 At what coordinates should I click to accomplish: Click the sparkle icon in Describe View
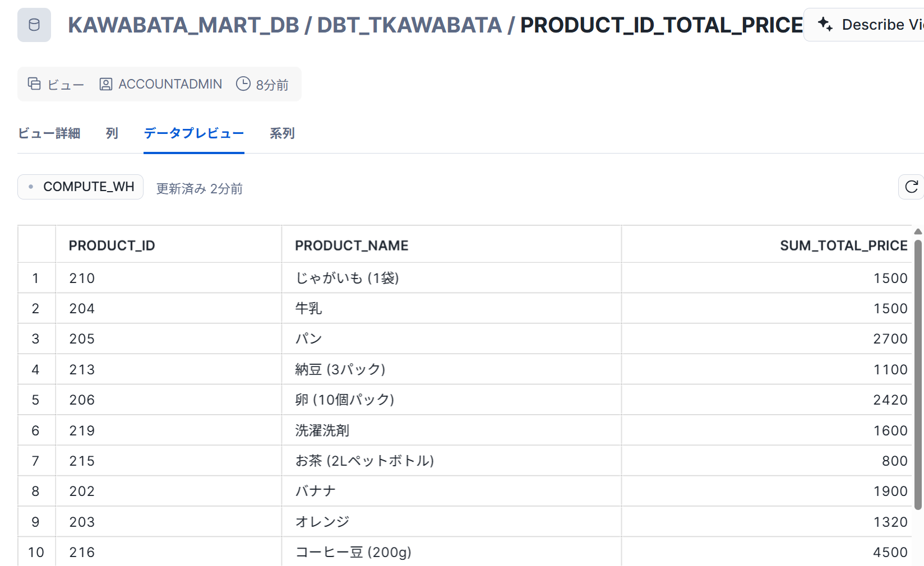click(825, 24)
